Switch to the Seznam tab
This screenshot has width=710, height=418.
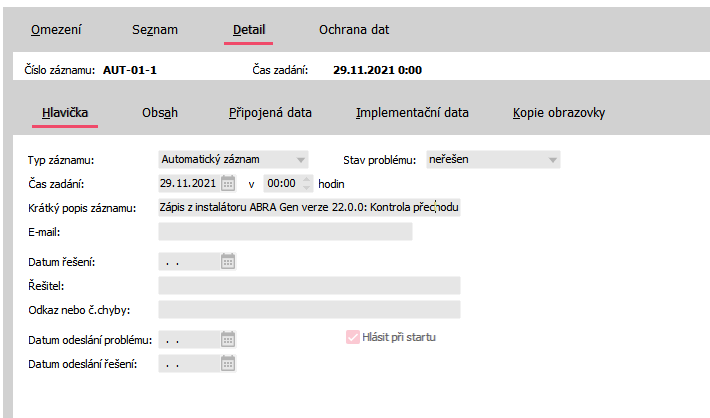[154, 30]
